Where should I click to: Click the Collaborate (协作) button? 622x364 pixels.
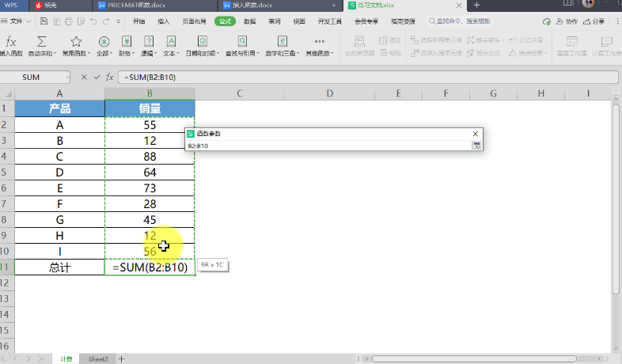[x=567, y=21]
